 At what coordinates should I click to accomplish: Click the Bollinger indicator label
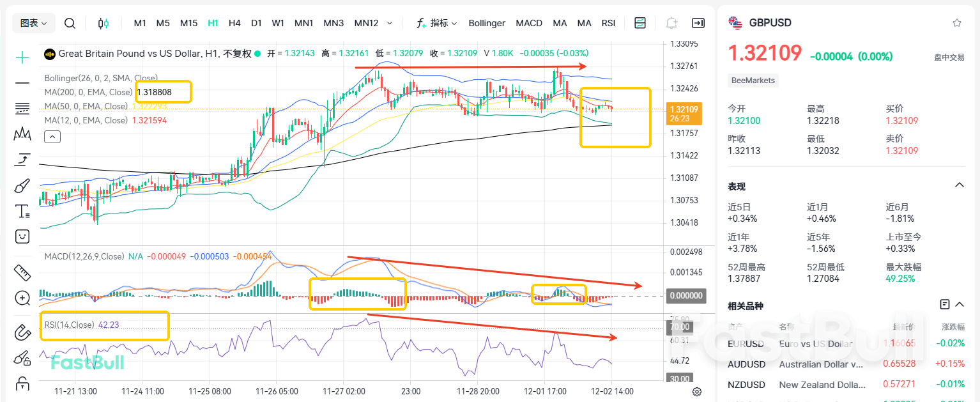pos(487,22)
